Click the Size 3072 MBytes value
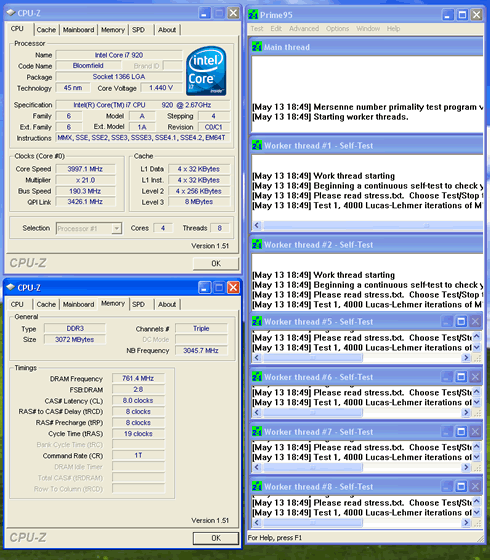Image resolution: width=490 pixels, height=560 pixels. tap(75, 339)
